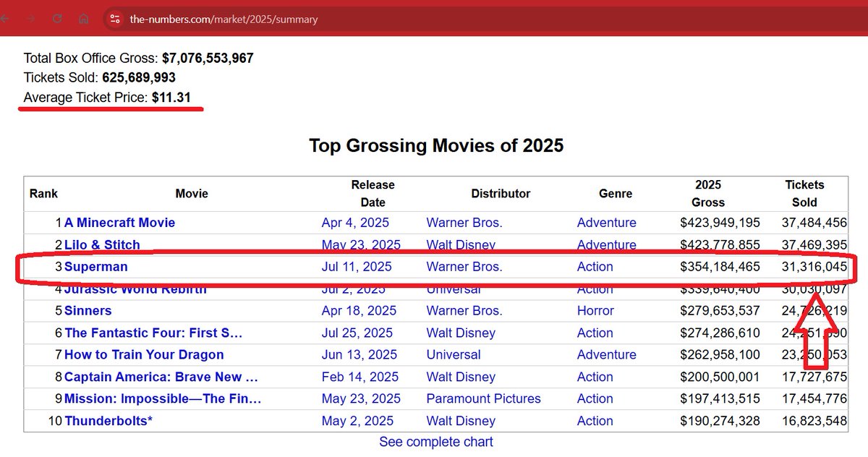Click Paramount Pictures distributor link

pyautogui.click(x=484, y=399)
